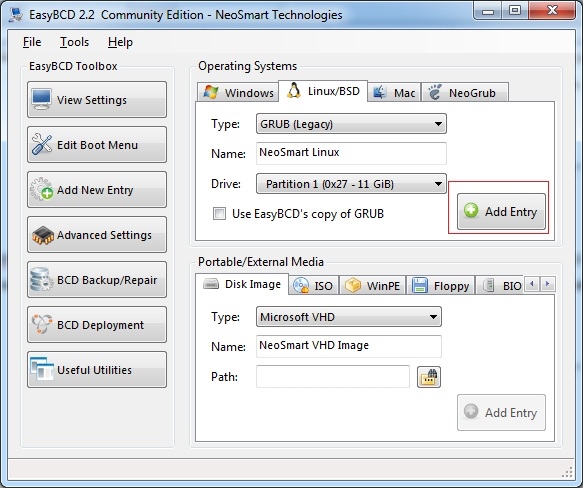Maximize the EasyBCD window
Viewport: 583px width, 488px height.
click(x=515, y=11)
